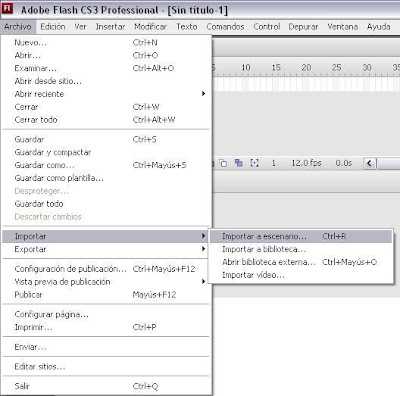
Task: Open the Texto menu
Action: (x=187, y=26)
